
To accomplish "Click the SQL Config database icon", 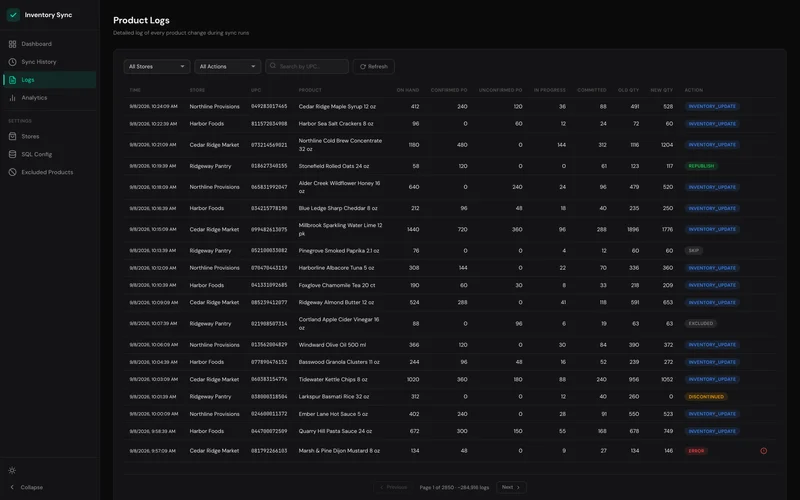I will pyautogui.click(x=12, y=154).
